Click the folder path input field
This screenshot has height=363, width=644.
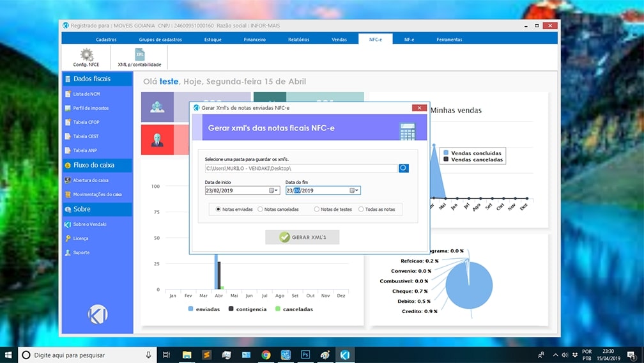(x=300, y=169)
